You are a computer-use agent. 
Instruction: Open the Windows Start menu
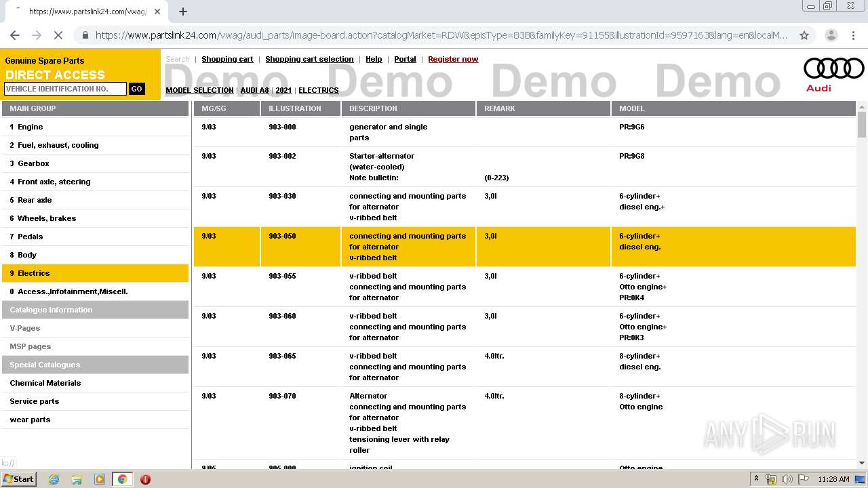(x=19, y=479)
